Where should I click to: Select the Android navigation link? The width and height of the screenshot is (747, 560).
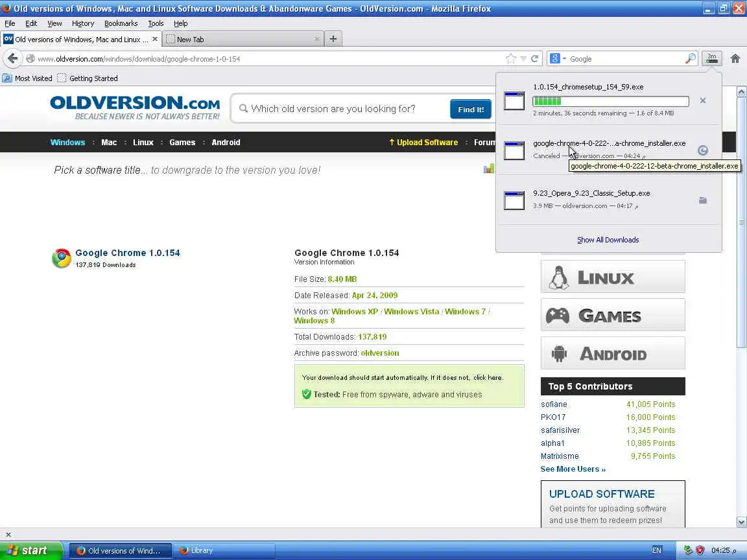(x=226, y=143)
